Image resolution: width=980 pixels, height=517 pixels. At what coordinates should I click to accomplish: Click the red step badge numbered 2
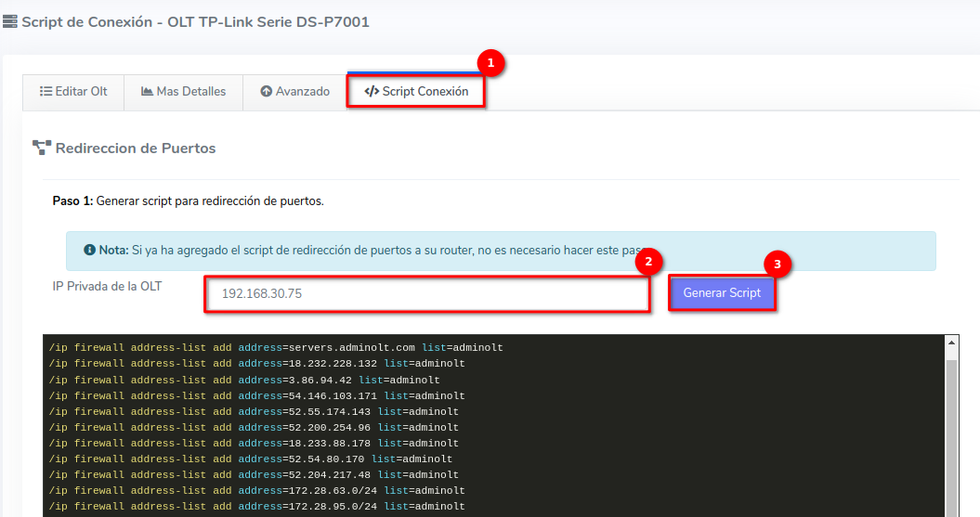click(648, 261)
